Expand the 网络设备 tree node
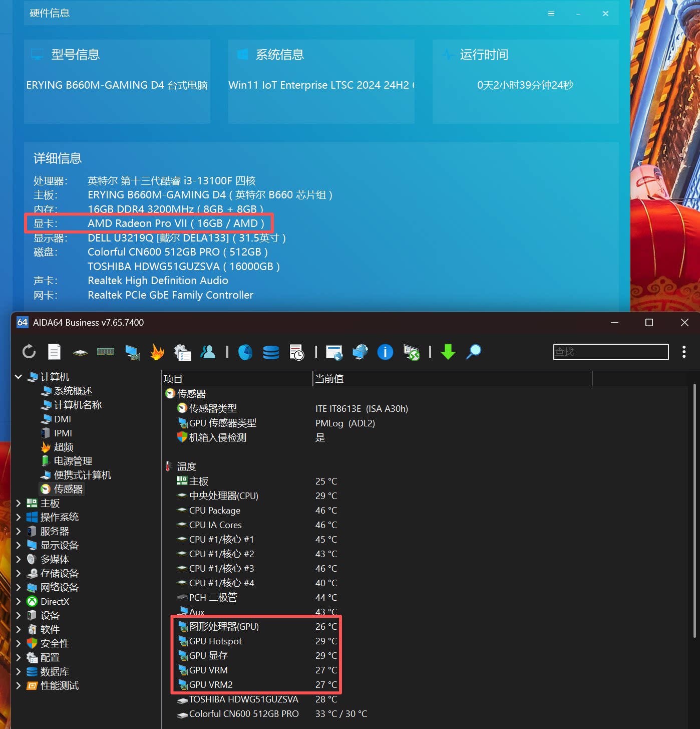700x729 pixels. [19, 587]
